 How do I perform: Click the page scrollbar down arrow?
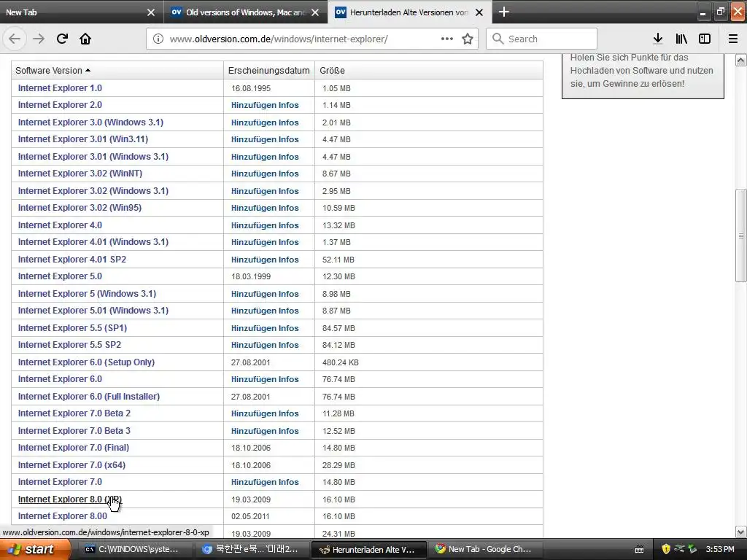click(741, 532)
